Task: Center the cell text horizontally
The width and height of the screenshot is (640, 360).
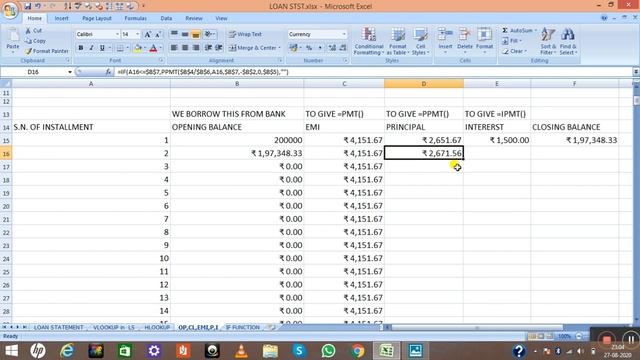Action: [185, 48]
